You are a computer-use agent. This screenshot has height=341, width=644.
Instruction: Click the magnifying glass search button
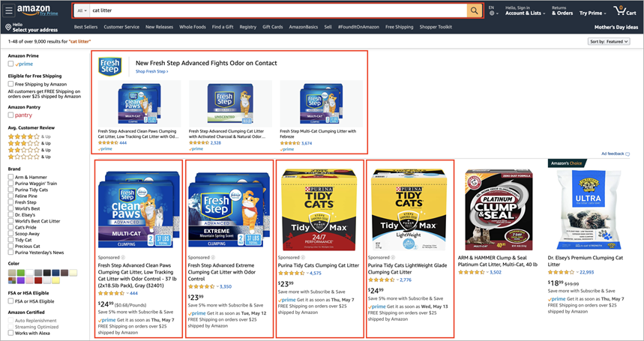coord(474,10)
